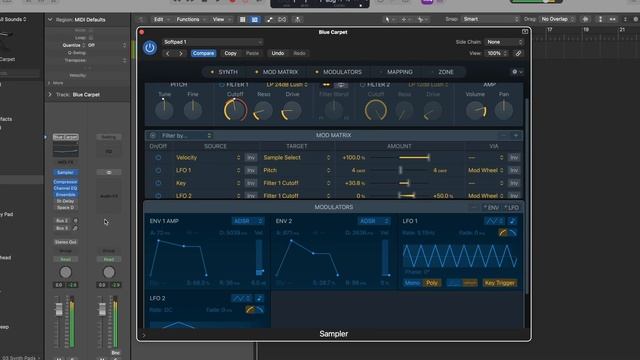Open Filter 1 type LP 24dB Lush dropdown

[287, 84]
